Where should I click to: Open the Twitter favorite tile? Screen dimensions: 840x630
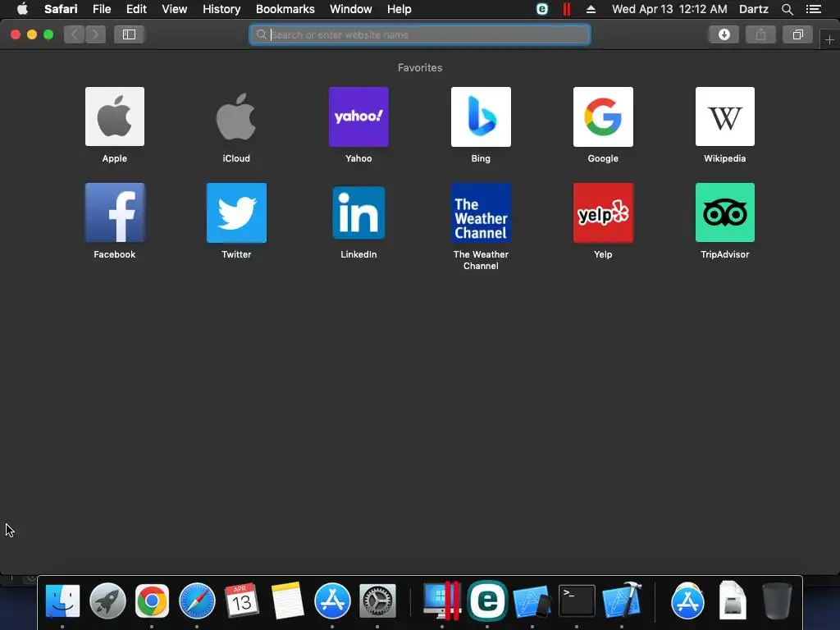point(236,212)
